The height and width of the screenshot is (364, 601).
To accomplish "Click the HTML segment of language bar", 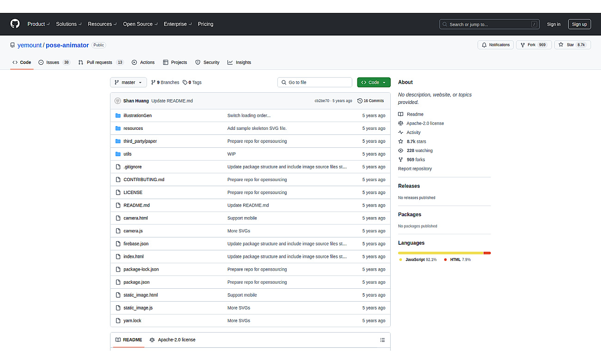I will 487,253.
